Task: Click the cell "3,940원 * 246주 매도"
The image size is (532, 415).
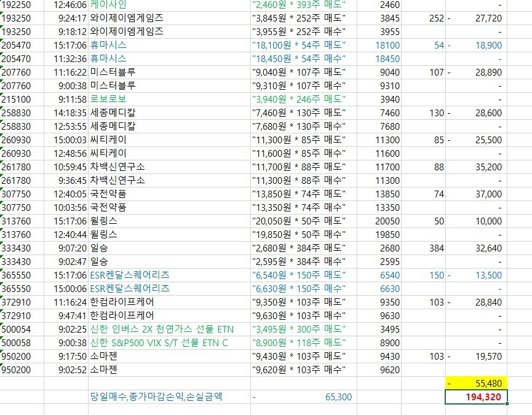Action: [304, 100]
